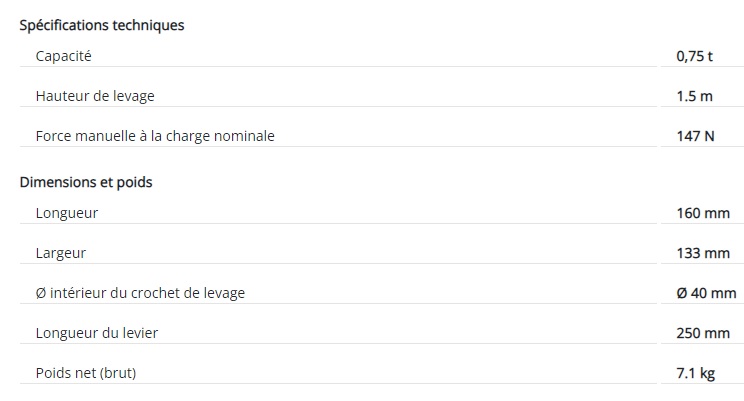Select the '160 mm' length value

[703, 213]
